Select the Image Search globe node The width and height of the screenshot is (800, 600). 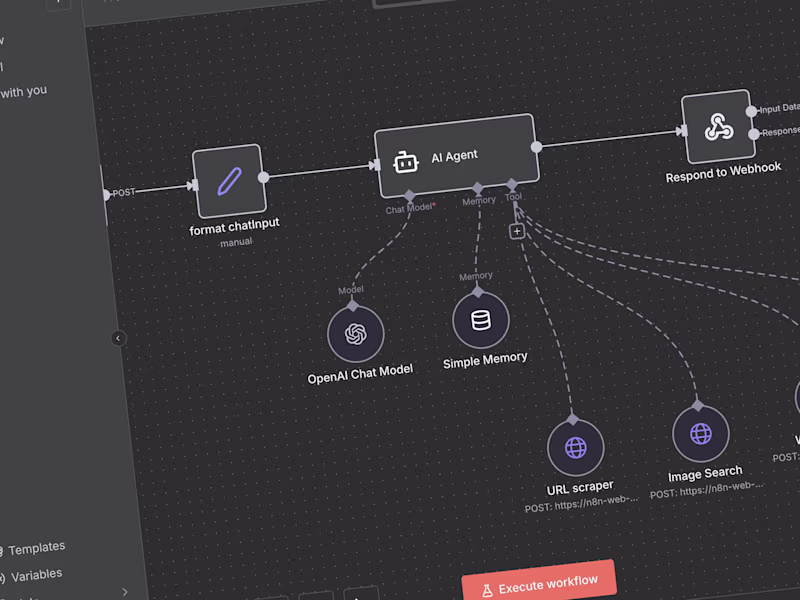[x=701, y=434]
